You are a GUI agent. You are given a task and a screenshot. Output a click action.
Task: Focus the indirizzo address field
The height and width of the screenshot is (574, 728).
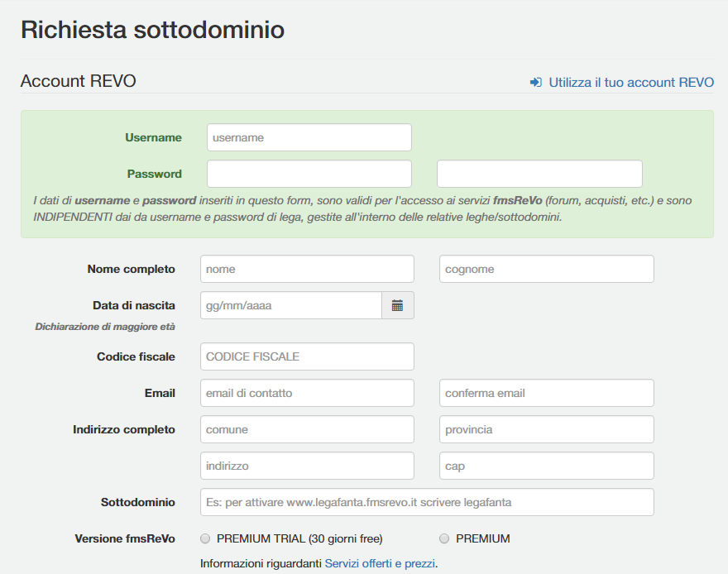tap(307, 466)
